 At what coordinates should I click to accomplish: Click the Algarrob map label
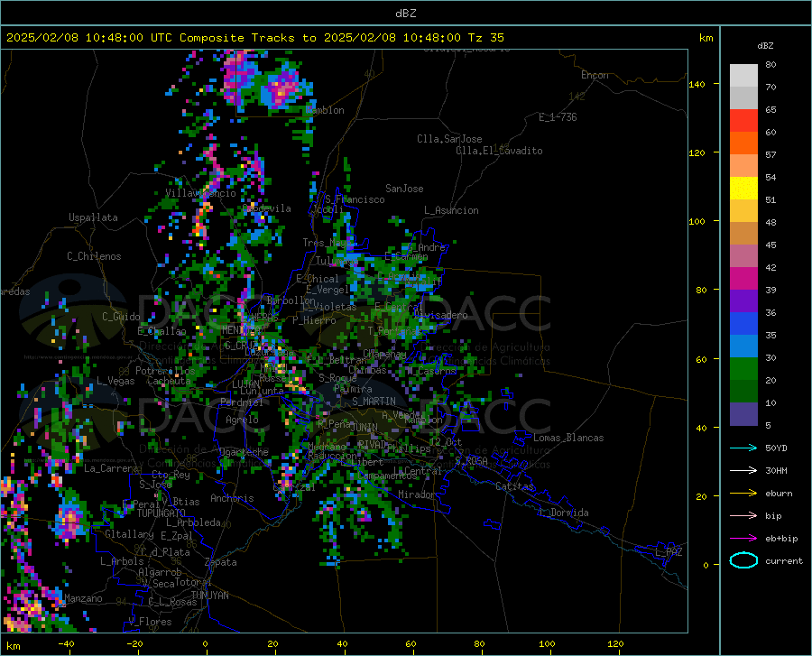[160, 572]
